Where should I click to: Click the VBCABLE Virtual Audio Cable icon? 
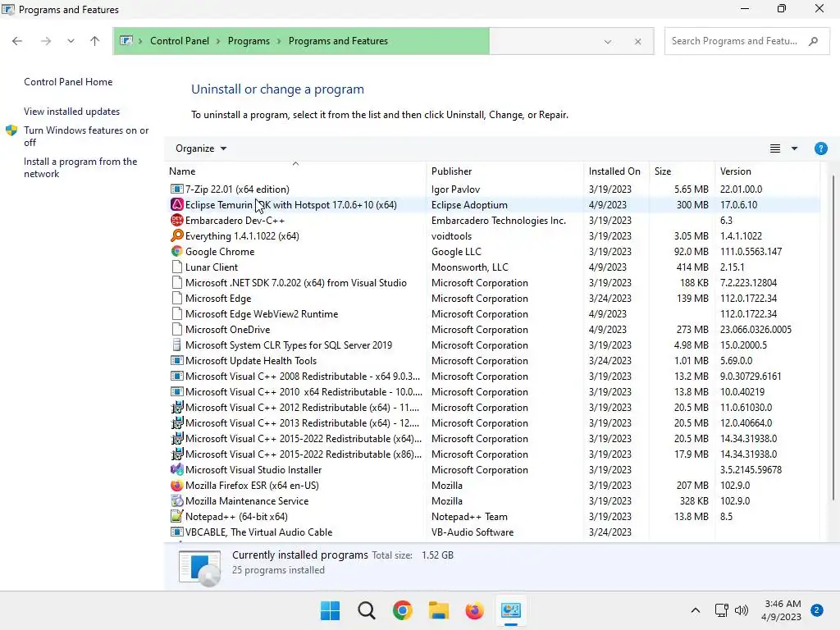[176, 532]
